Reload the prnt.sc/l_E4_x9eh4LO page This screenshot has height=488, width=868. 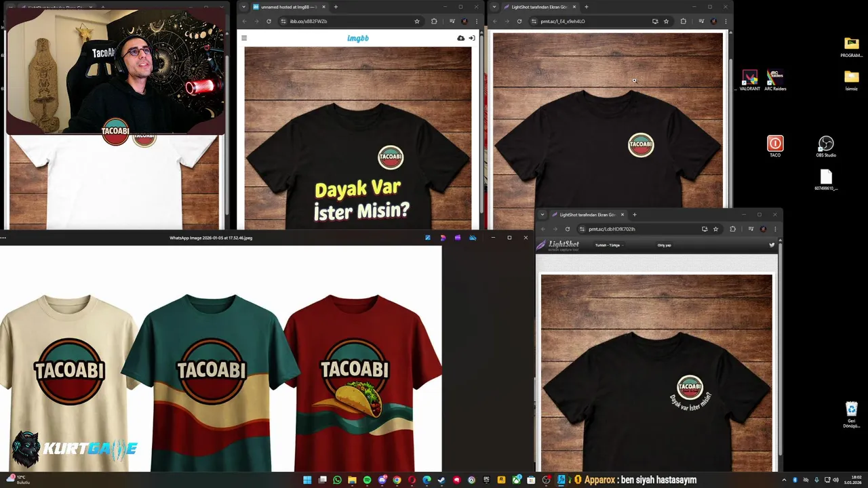(x=519, y=21)
